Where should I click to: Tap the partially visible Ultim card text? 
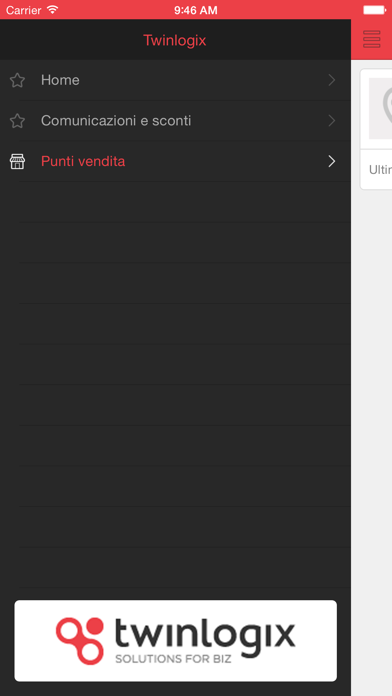[380, 170]
